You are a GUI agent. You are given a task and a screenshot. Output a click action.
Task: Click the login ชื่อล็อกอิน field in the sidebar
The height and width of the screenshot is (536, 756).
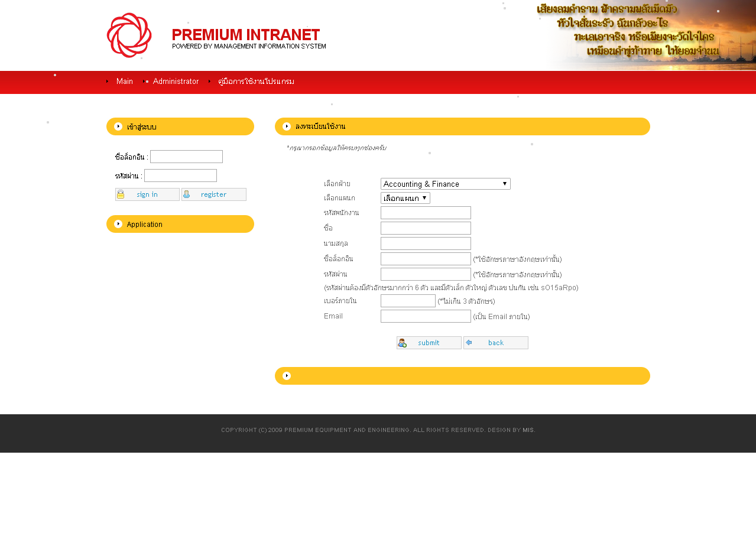click(186, 157)
